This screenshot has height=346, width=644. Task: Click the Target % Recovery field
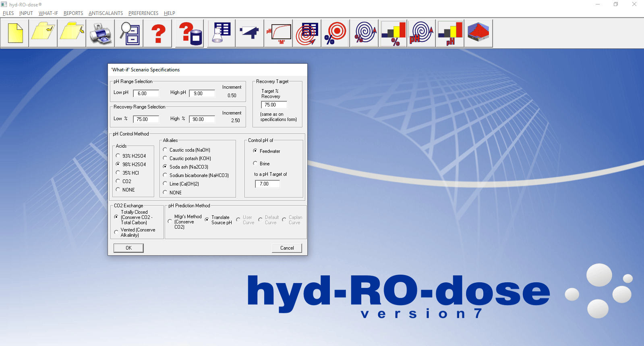(x=274, y=105)
